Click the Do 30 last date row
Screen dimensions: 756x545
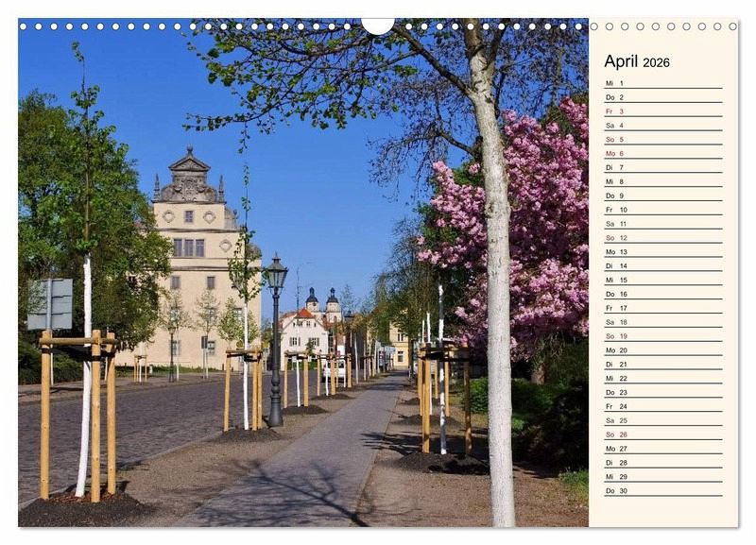click(x=662, y=490)
